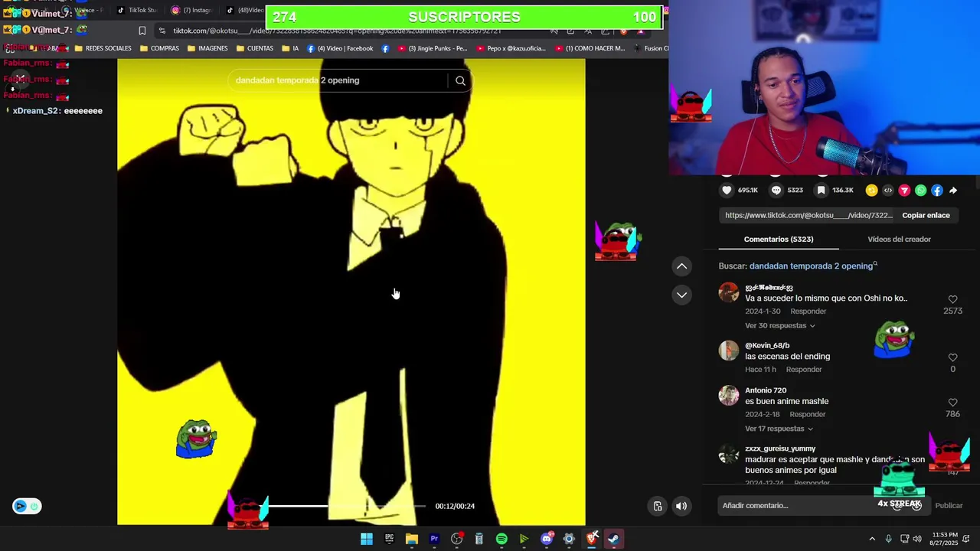Screen dimensions: 980x551
Task: Open Discord from taskbar
Action: (x=547, y=539)
